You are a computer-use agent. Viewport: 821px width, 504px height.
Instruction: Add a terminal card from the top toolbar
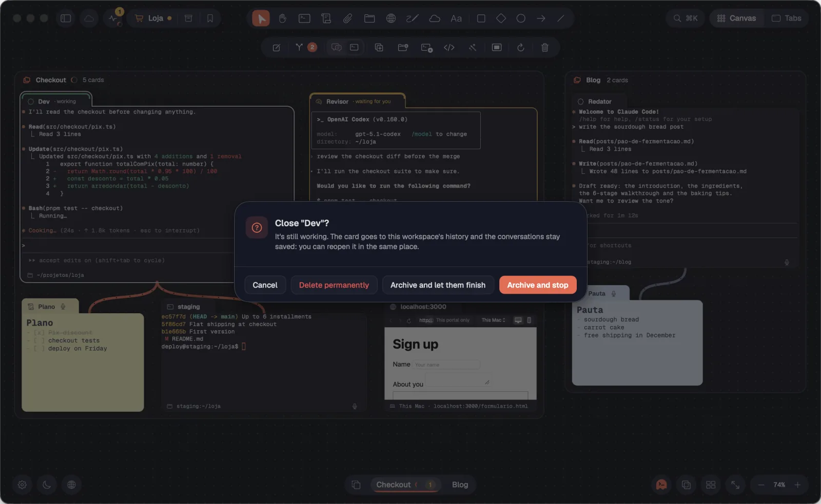coord(304,18)
